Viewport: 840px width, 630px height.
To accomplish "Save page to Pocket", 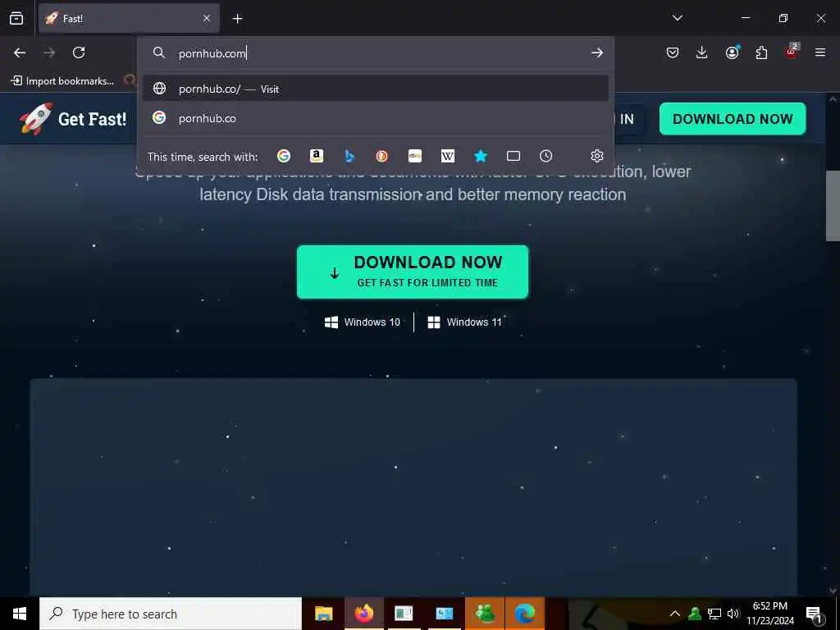I will pos(673,52).
